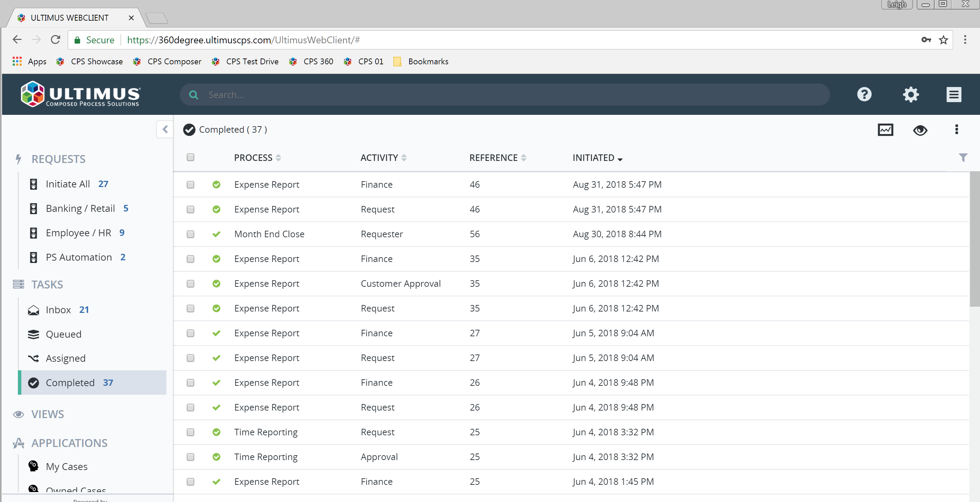This screenshot has height=502, width=980.
Task: Click the Inbox envelope icon
Action: (33, 310)
